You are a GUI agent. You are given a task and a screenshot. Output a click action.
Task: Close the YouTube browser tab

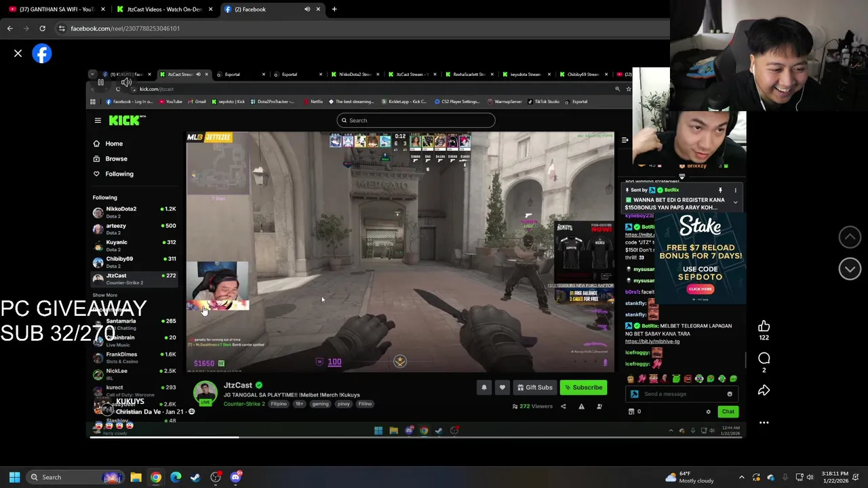(x=103, y=9)
